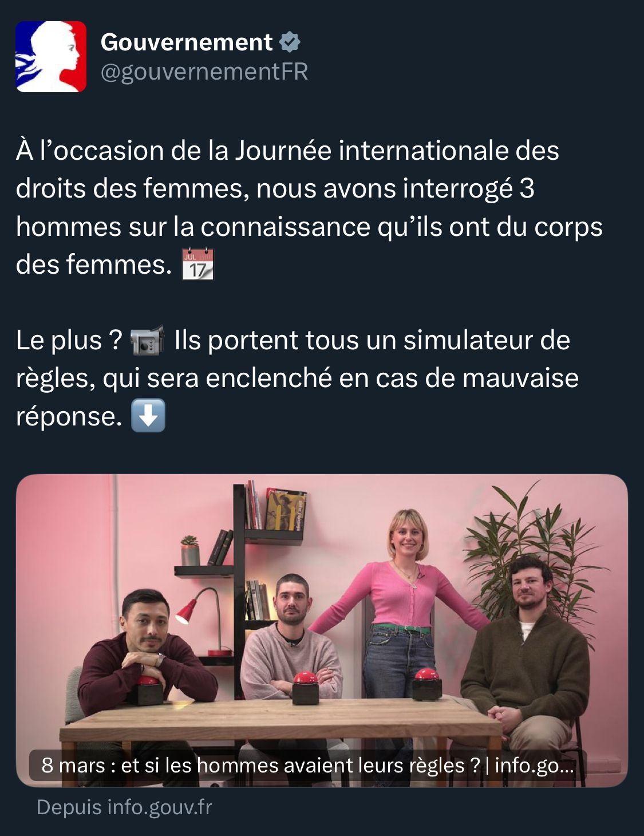
Task: Open the @gouvernementFR handle
Action: [204, 72]
